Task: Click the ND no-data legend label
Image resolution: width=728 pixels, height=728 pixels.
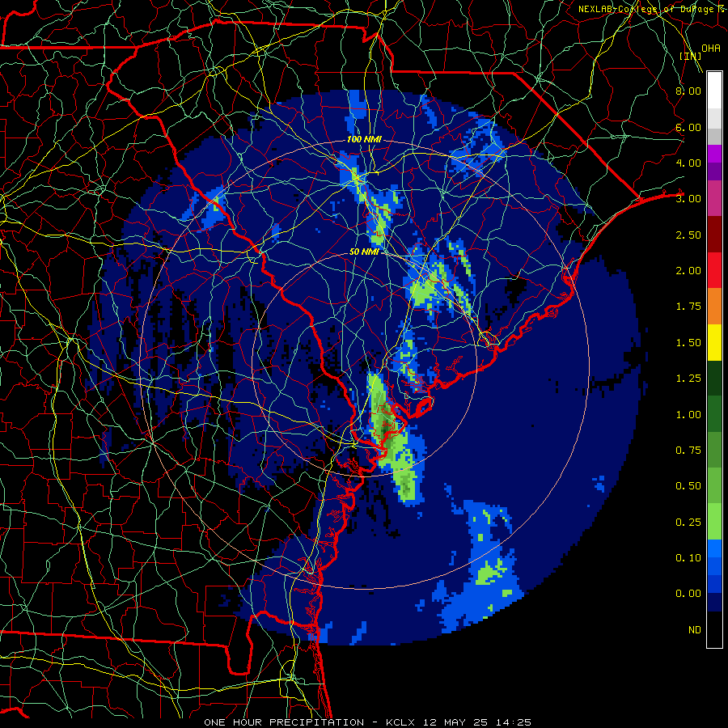Action: [x=695, y=630]
